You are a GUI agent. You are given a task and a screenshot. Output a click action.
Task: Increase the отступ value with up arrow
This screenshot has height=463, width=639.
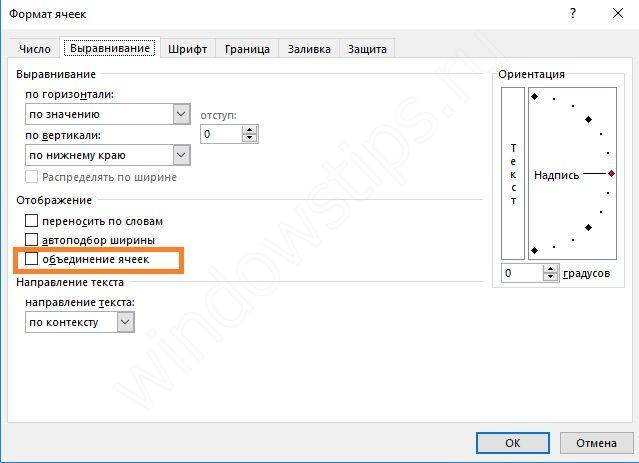pyautogui.click(x=250, y=129)
